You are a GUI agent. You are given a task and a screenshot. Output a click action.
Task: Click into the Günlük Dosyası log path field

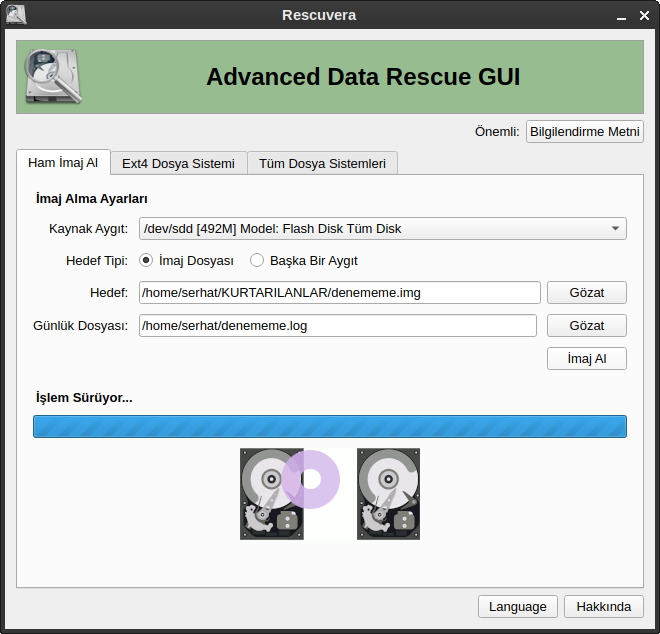(338, 326)
